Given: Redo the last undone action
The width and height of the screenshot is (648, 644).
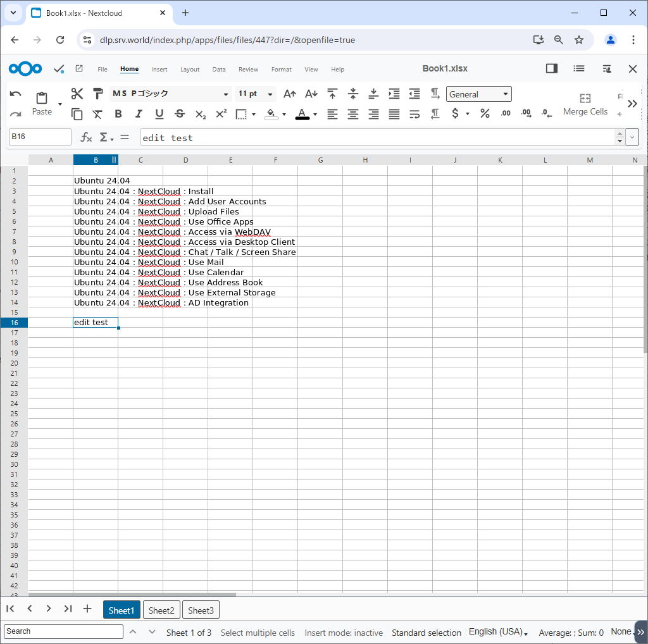Looking at the screenshot, I should click(15, 114).
